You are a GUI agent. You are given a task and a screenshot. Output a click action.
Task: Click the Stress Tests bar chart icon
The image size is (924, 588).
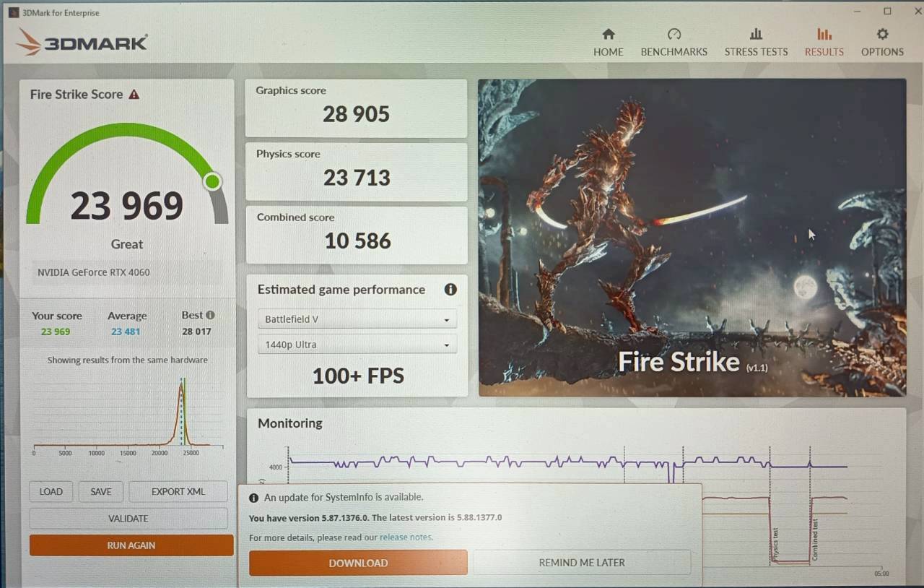coord(756,34)
